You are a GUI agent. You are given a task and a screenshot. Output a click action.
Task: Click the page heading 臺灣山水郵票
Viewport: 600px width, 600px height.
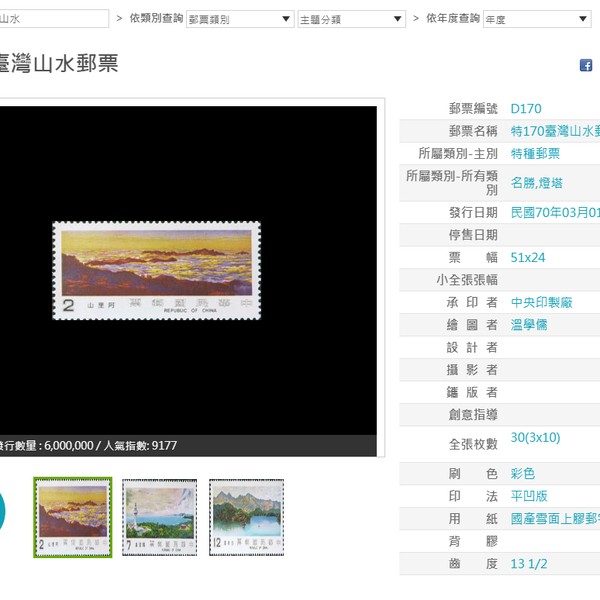[x=59, y=63]
